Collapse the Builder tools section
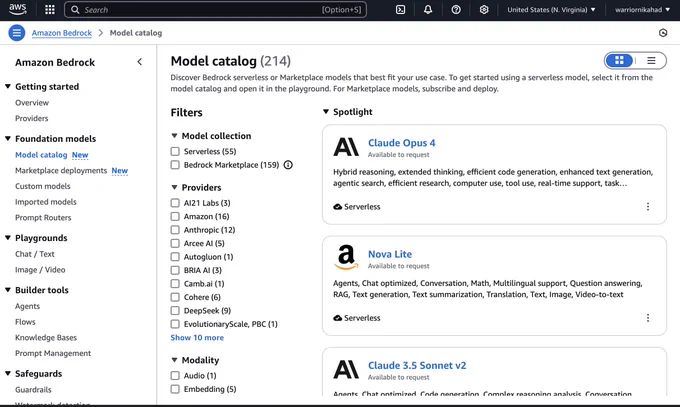Viewport: 680px width, 407px height. tap(8, 290)
